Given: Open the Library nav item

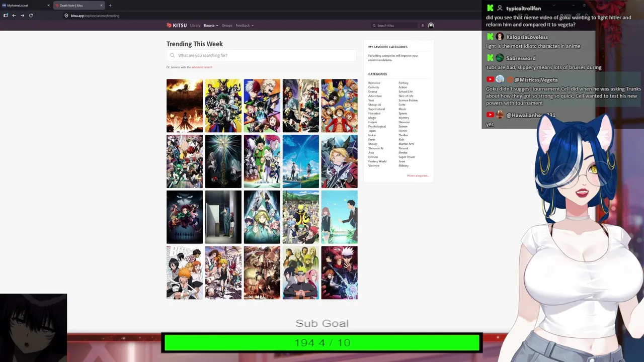Looking at the screenshot, I should [195, 25].
